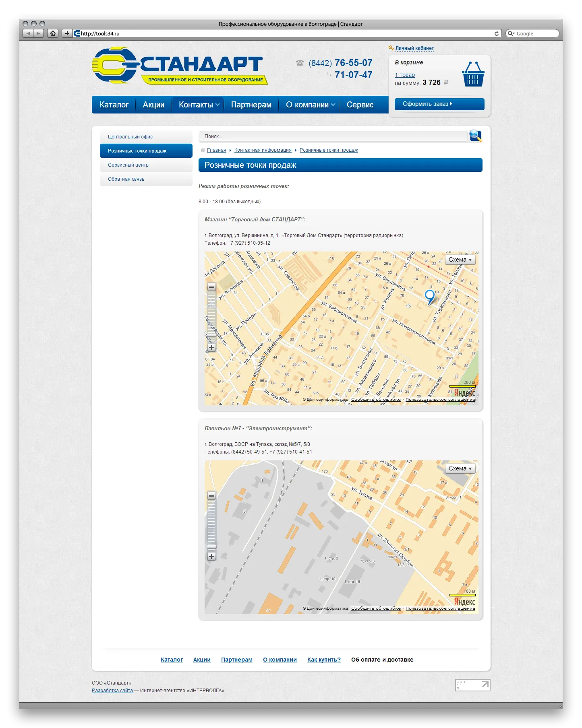Open the О компании menu item
Image resolution: width=582 pixels, height=728 pixels.
(307, 105)
